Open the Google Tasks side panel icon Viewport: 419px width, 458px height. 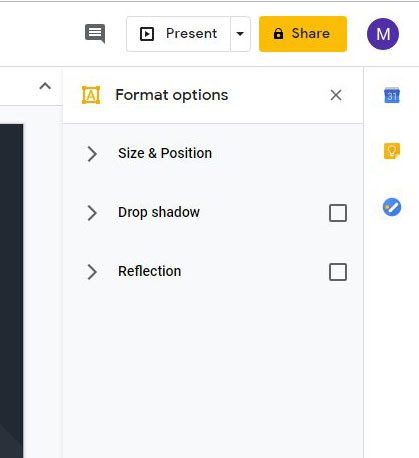pos(392,207)
